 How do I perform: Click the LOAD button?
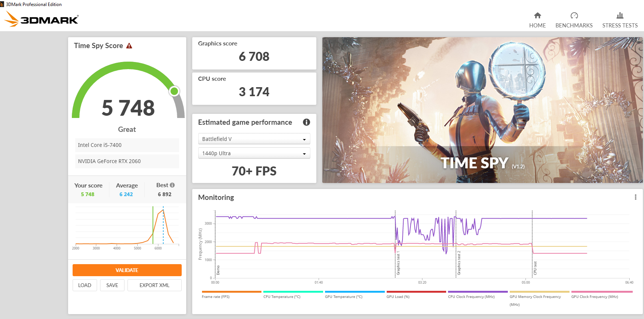(85, 285)
